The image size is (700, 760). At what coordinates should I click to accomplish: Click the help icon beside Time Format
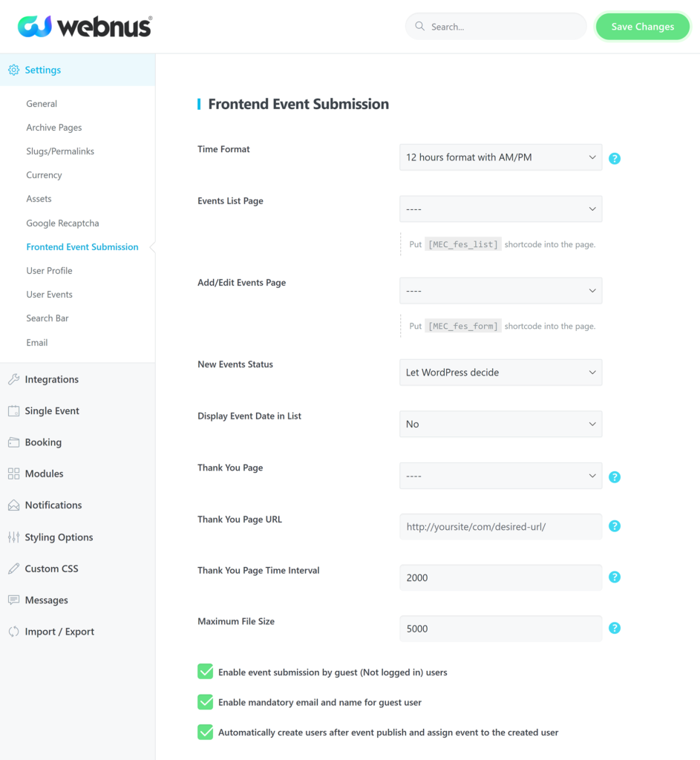click(614, 158)
